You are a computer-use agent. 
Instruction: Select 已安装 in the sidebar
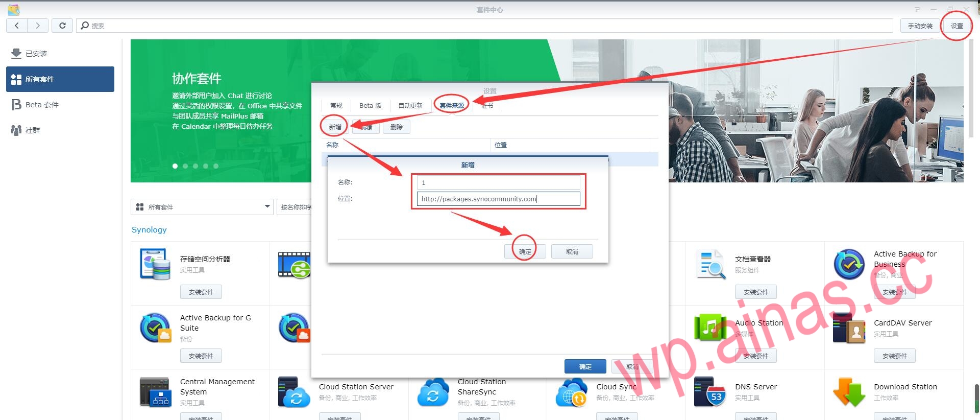point(60,54)
